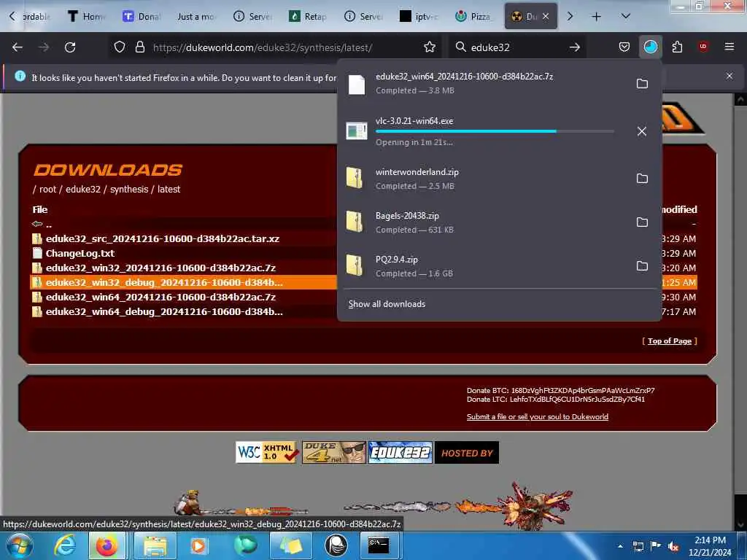This screenshot has height=560, width=747.
Task: Dismiss the Firefox cleanup notification bar
Action: (729, 76)
